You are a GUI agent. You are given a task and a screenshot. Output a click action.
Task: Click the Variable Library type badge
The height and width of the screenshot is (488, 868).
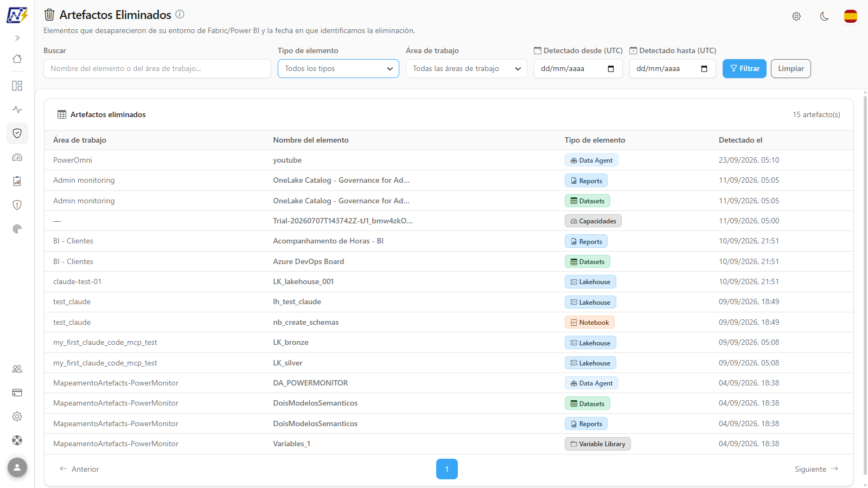click(597, 444)
